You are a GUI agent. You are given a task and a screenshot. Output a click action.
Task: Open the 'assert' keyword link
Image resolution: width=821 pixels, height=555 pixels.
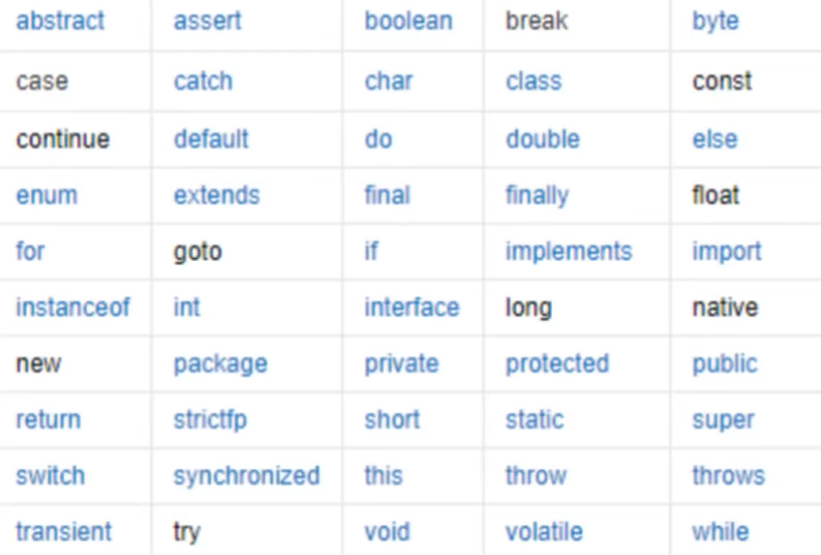tap(207, 21)
